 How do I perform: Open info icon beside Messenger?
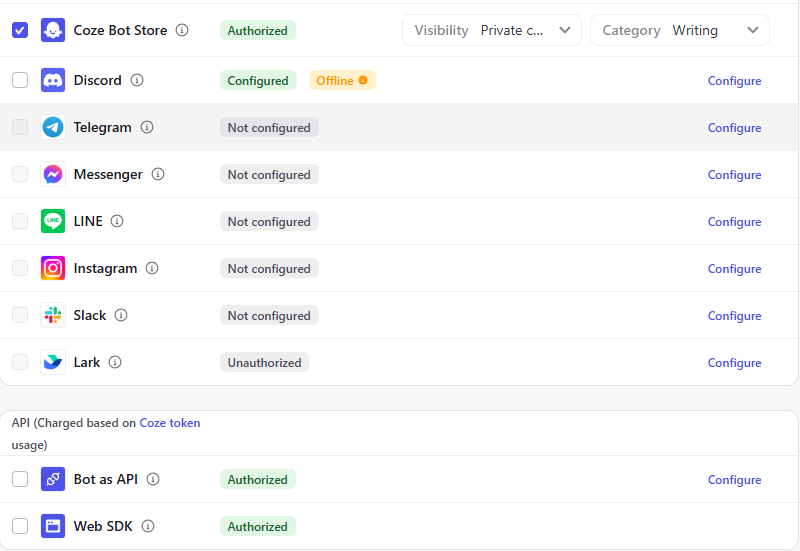point(158,174)
